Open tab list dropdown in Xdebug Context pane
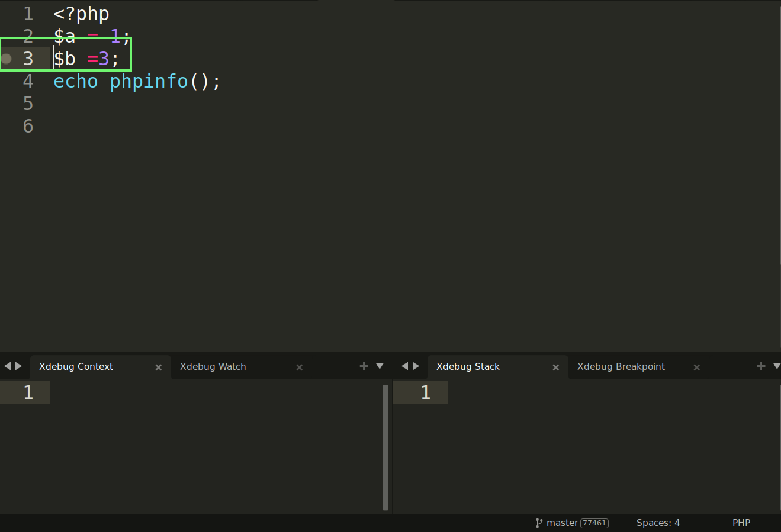The width and height of the screenshot is (781, 532). (380, 366)
